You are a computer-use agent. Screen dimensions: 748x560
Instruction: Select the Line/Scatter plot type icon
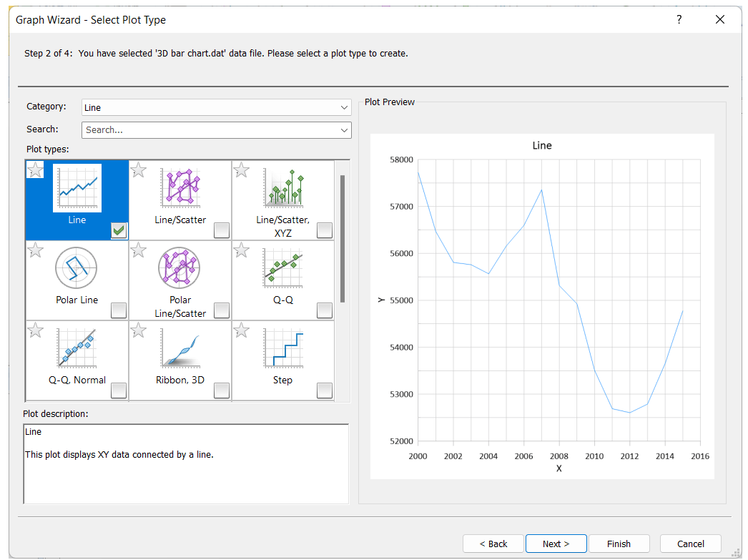click(x=179, y=188)
